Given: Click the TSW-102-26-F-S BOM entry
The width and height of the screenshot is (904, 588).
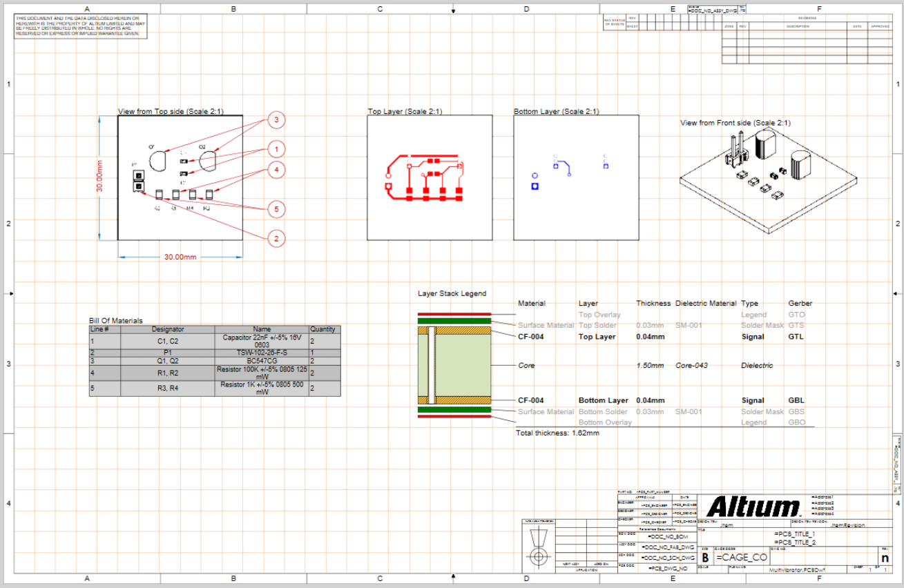Looking at the screenshot, I should pyautogui.click(x=262, y=353).
